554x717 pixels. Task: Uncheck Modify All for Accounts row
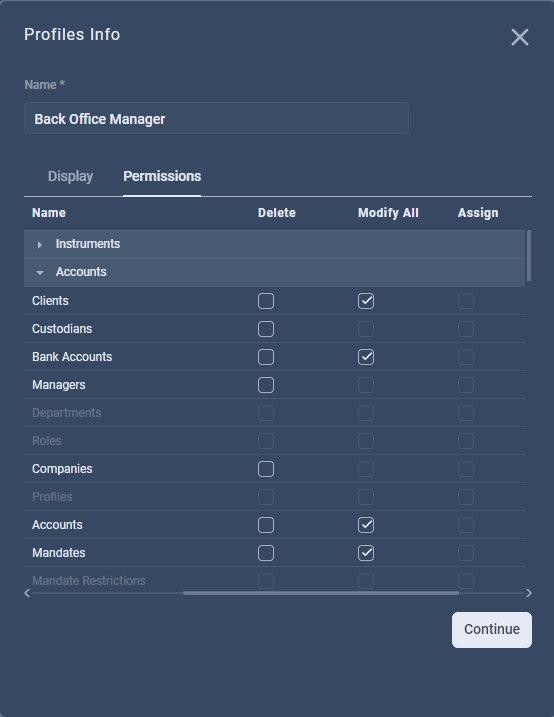coord(366,525)
